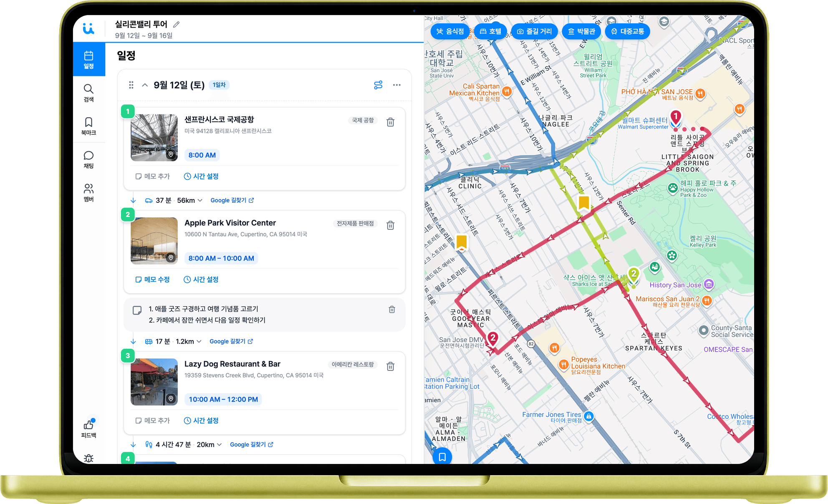This screenshot has height=504, width=828.
Task: Click the 샌프란시스코 국제공항 photo thumbnail
Action: (x=154, y=137)
